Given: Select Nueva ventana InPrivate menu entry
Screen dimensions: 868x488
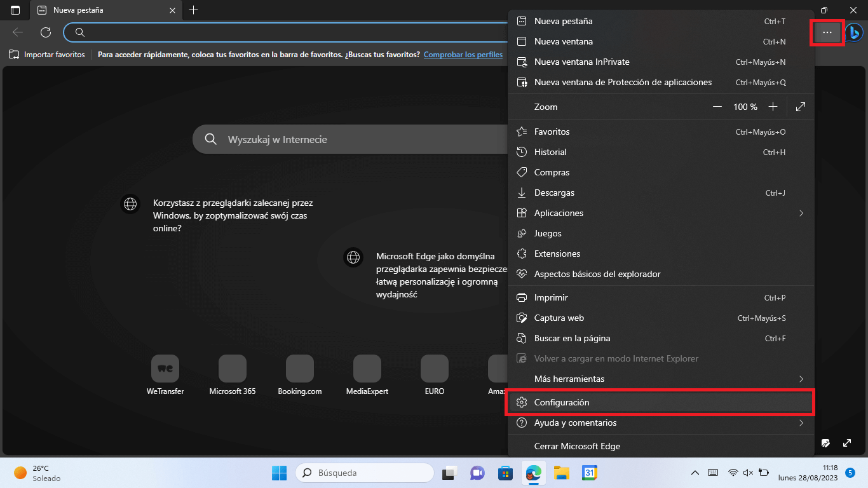Looking at the screenshot, I should click(661, 62).
